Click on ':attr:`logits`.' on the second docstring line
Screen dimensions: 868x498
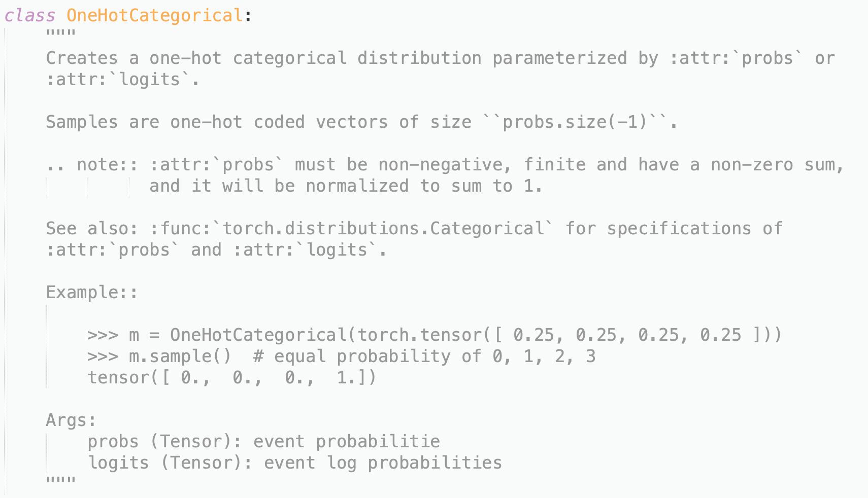123,79
